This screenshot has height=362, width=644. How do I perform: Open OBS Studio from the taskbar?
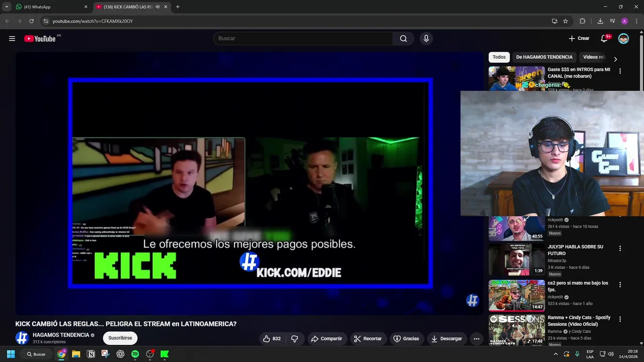pos(150,354)
